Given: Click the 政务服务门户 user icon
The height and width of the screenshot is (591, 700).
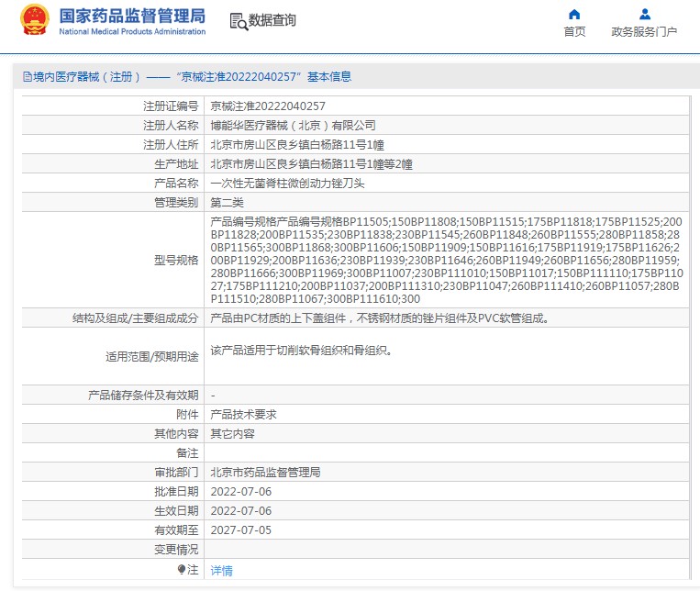Looking at the screenshot, I should 644,15.
